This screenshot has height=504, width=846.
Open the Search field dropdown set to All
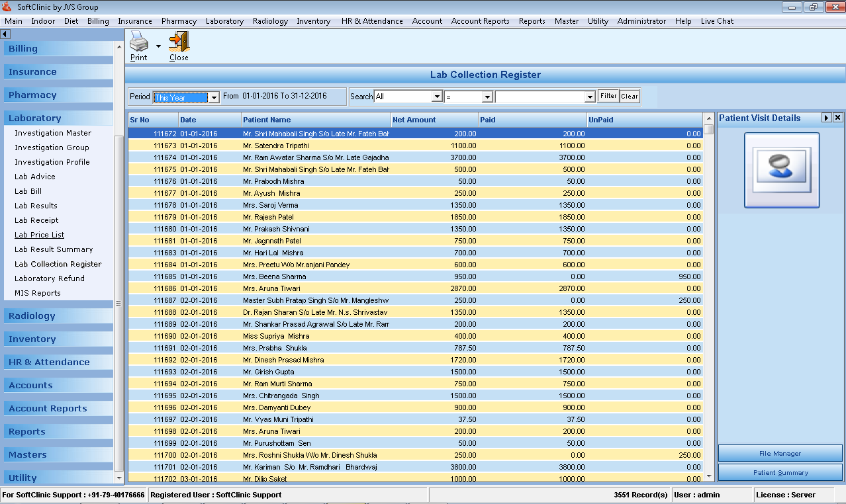[437, 97]
